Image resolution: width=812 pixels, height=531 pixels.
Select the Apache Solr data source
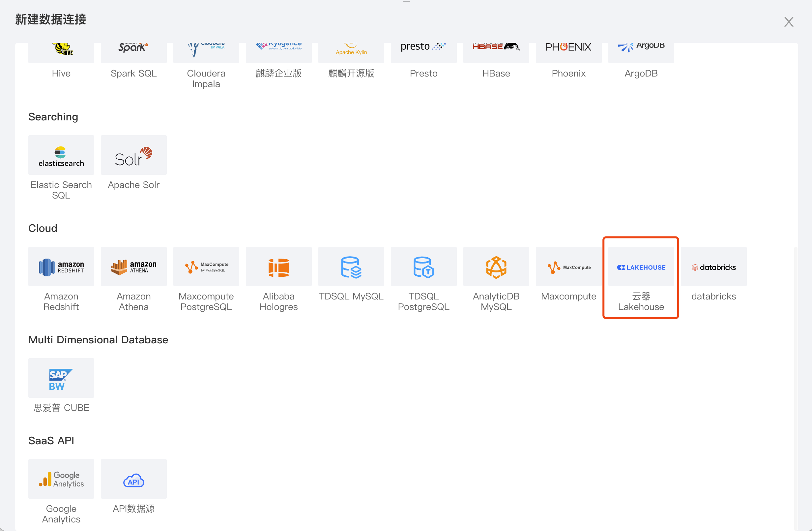133,155
